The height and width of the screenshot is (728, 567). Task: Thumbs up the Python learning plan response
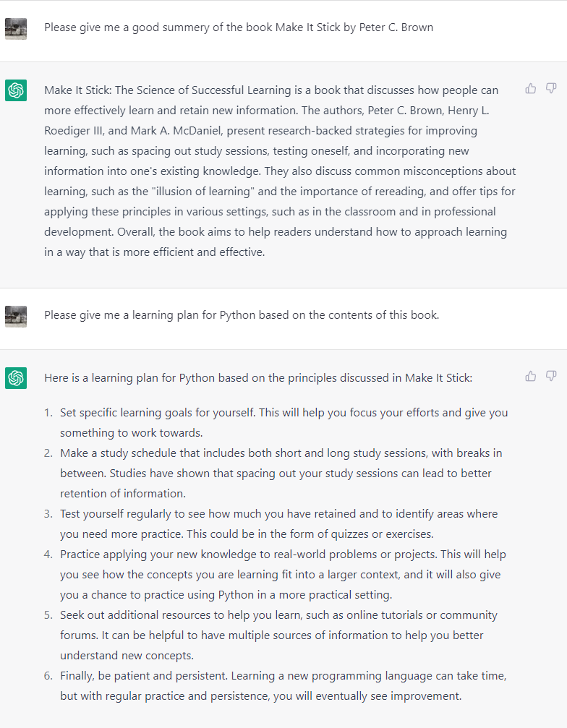pyautogui.click(x=531, y=376)
